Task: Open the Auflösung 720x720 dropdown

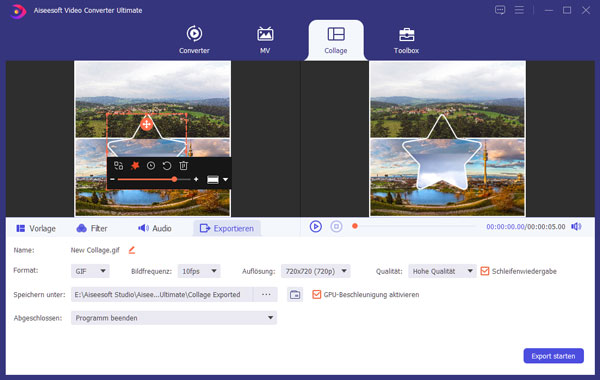Action: tap(316, 271)
